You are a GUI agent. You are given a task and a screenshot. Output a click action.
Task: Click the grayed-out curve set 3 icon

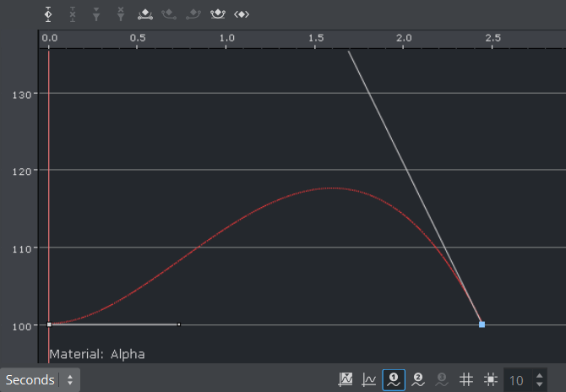[x=441, y=380]
